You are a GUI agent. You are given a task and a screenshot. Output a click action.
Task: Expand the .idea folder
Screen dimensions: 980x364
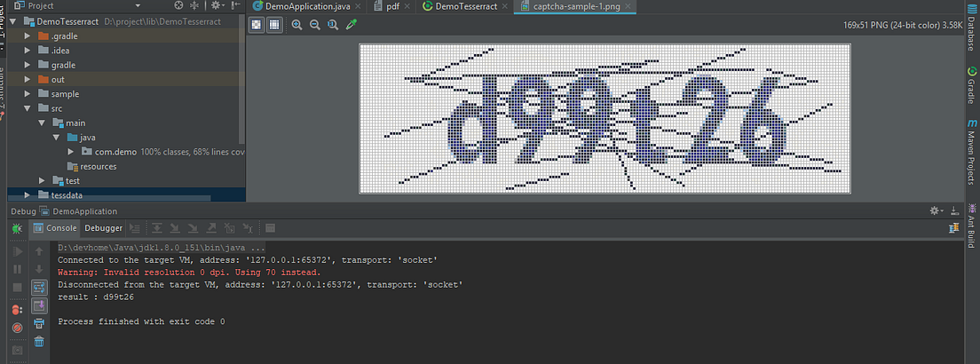pos(27,50)
